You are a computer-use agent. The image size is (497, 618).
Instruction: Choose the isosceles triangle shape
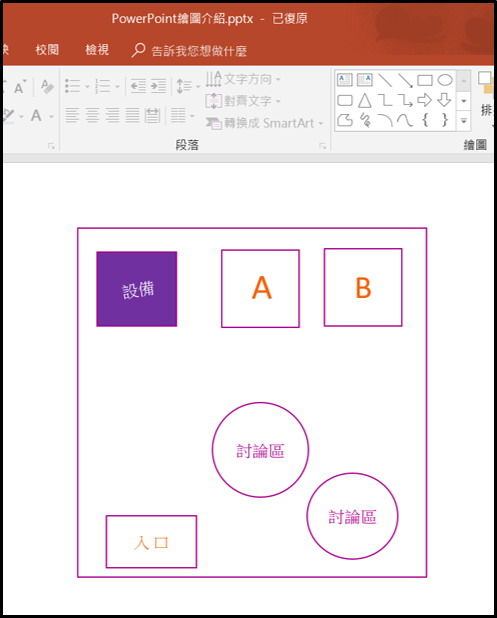(x=365, y=101)
